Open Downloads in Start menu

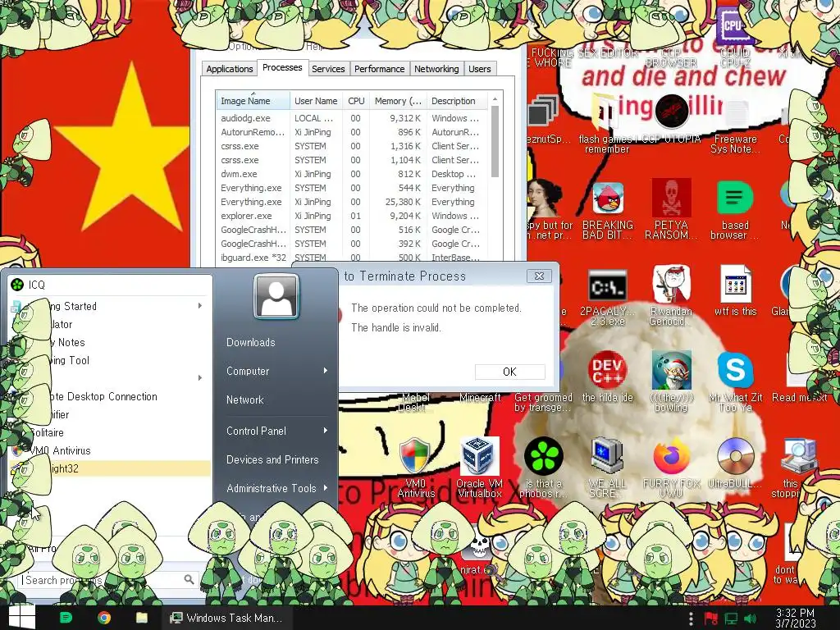point(251,342)
